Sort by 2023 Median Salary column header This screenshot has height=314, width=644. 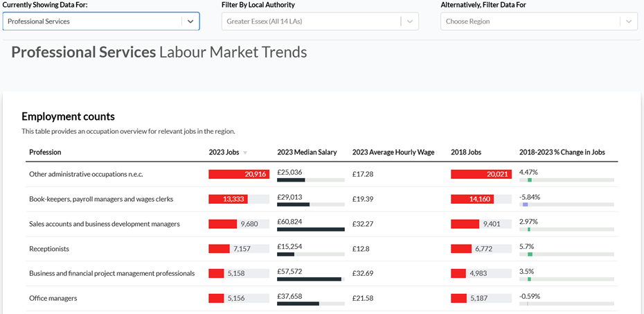click(x=307, y=152)
